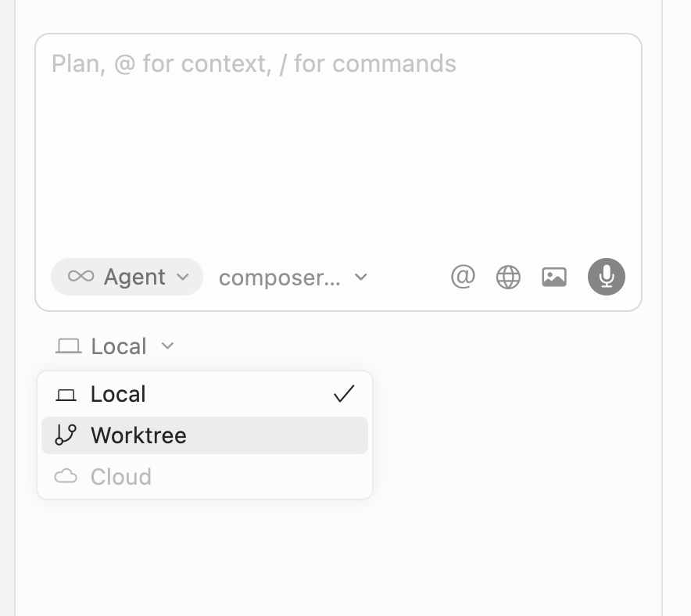This screenshot has width=691, height=616.
Task: Click the composer model name
Action: pyautogui.click(x=279, y=278)
